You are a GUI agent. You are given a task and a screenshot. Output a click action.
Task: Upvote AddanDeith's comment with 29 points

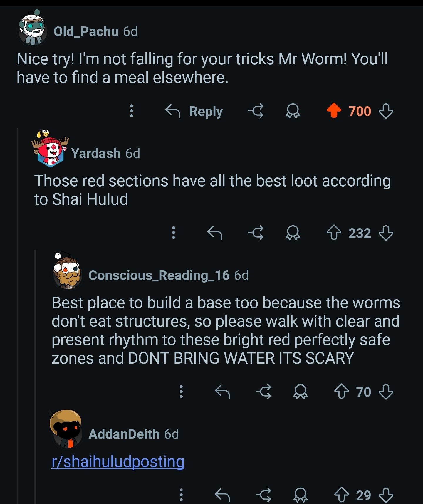pos(341,495)
